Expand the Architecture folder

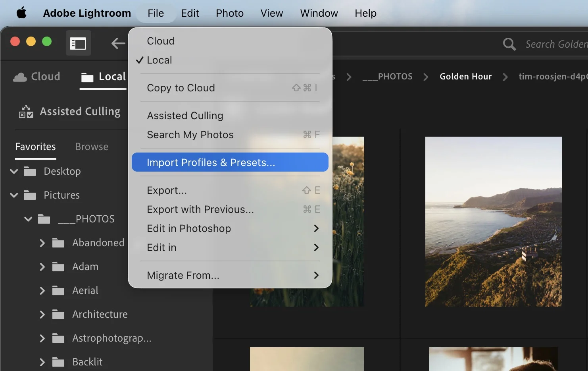coord(42,314)
